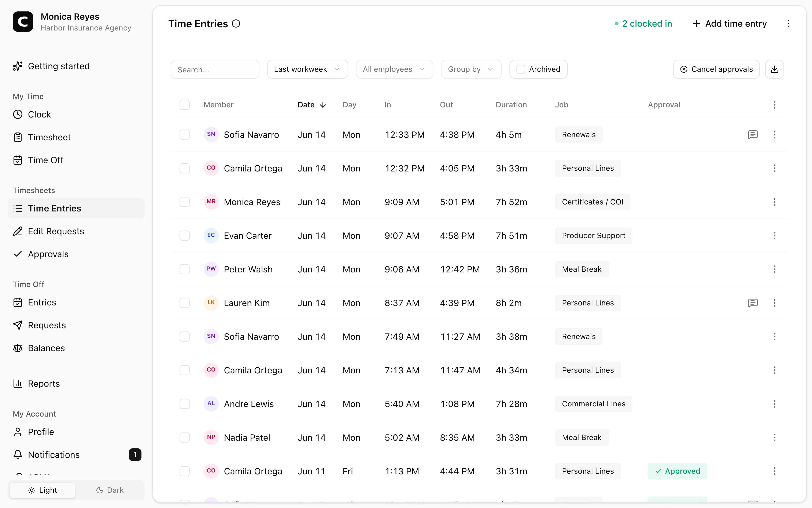This screenshot has height=508, width=812.
Task: Click Cancel approvals button
Action: [716, 69]
